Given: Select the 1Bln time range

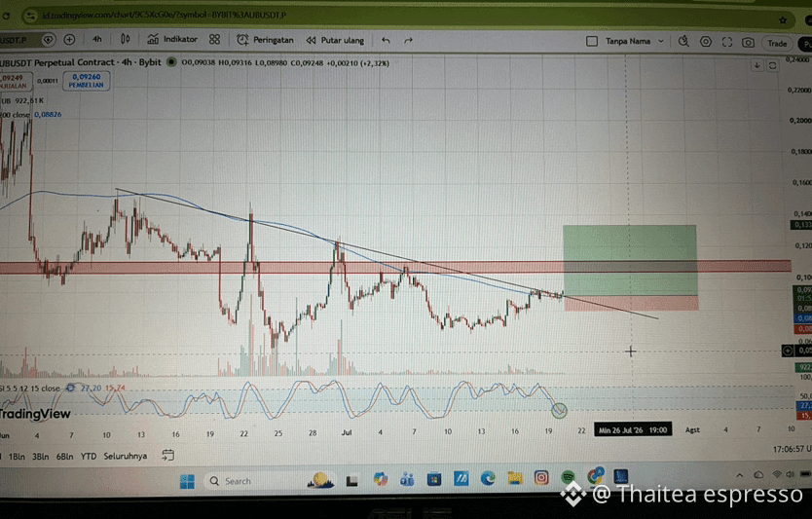Looking at the screenshot, I should (17, 457).
